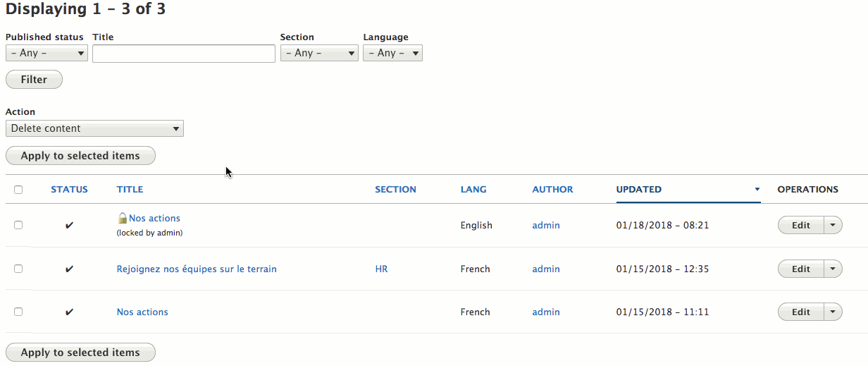Open admin author link in 12:35 row
The image size is (868, 366).
pyautogui.click(x=546, y=269)
